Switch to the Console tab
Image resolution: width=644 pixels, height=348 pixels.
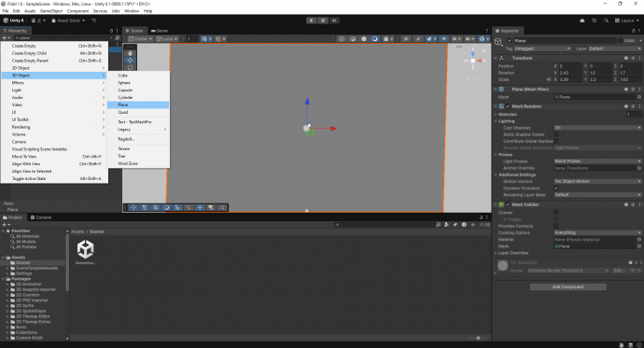[x=41, y=217]
